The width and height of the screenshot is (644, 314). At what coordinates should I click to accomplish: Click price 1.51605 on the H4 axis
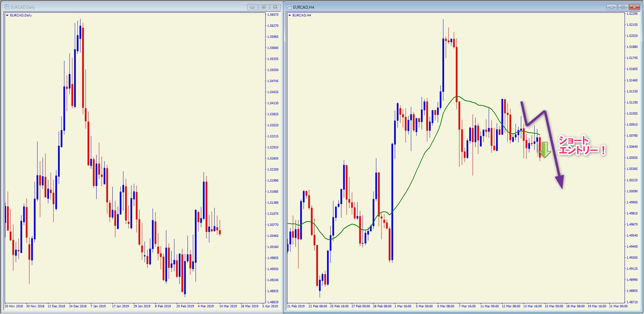[632, 69]
